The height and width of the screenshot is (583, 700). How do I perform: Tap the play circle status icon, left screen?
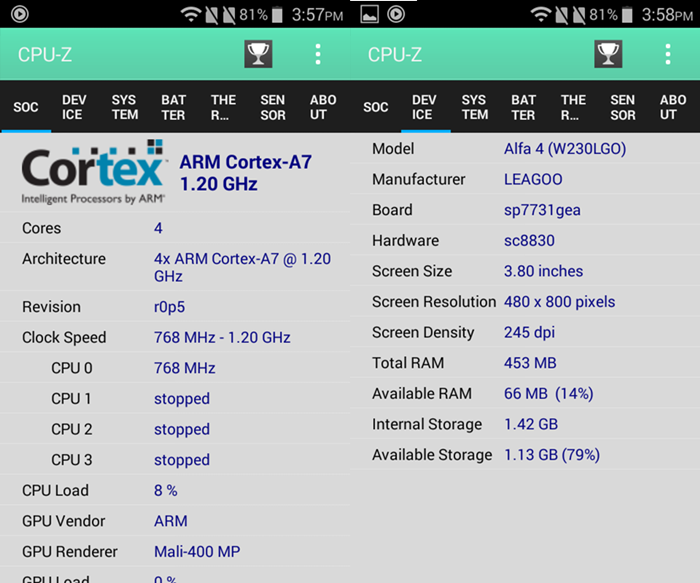coord(20,14)
